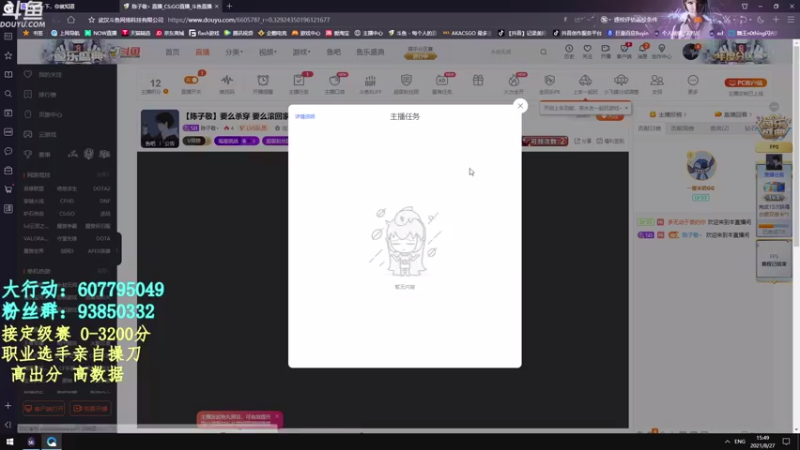
Task: Go to 首页 in the Douyu navigation
Action: coord(172,52)
